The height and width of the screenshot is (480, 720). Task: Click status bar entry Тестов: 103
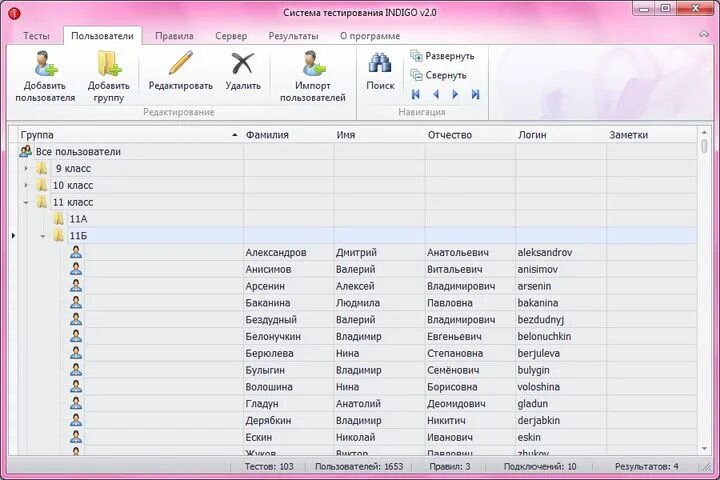pyautogui.click(x=269, y=466)
